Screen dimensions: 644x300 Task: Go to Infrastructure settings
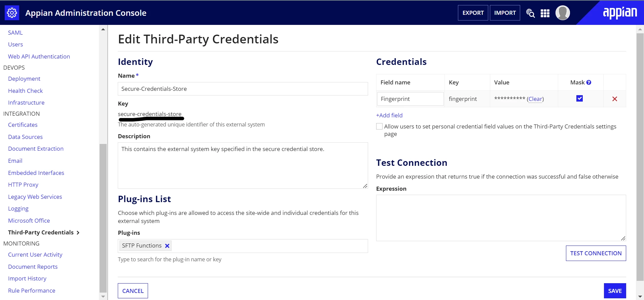[x=26, y=103]
